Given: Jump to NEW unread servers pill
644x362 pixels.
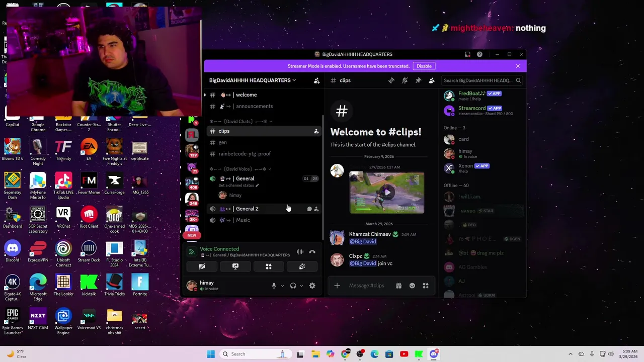Looking at the screenshot, I should click(x=192, y=235).
